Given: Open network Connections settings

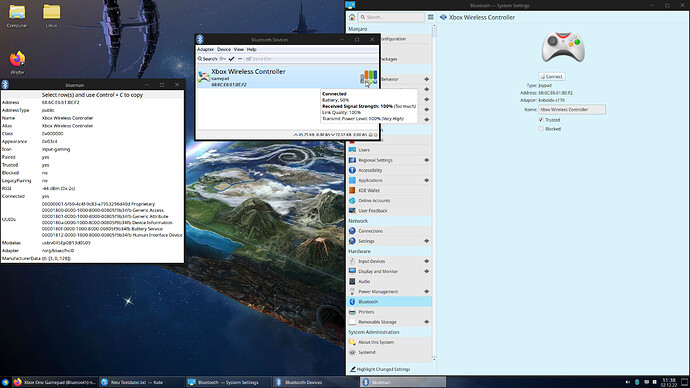Looking at the screenshot, I should point(389,231).
